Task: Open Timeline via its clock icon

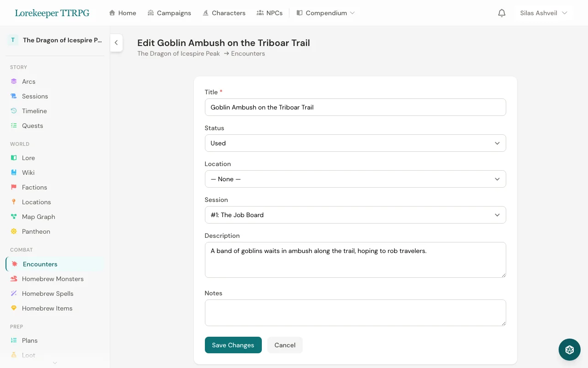Action: click(14, 111)
